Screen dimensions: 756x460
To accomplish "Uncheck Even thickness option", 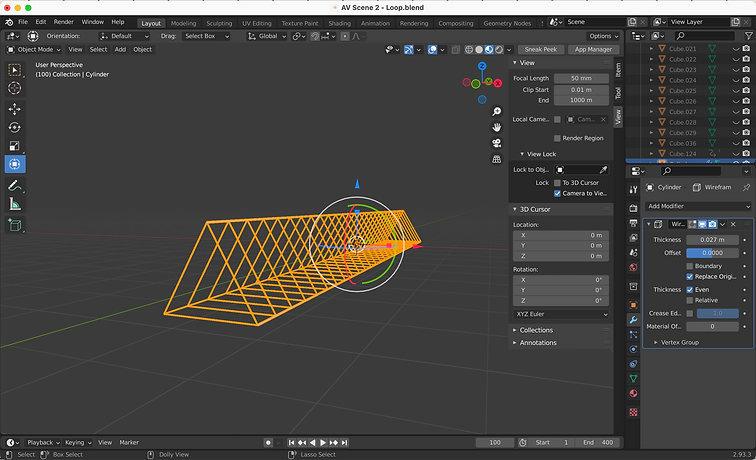I will (x=689, y=290).
